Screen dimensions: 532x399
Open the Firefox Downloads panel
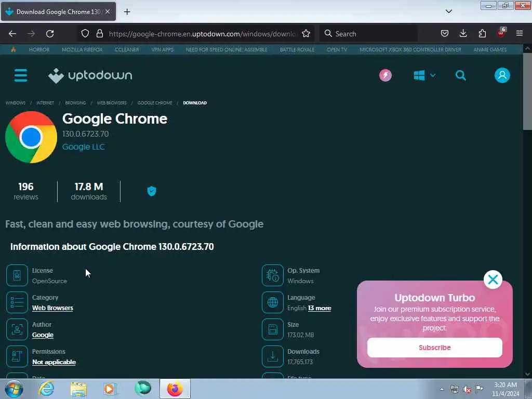(463, 33)
